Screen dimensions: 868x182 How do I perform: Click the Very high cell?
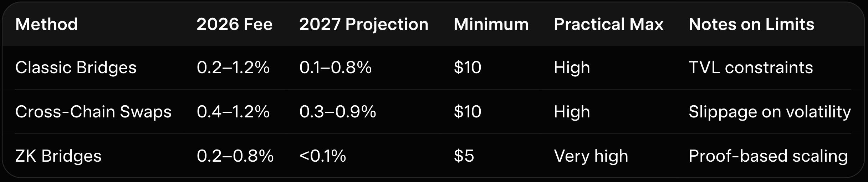click(591, 156)
